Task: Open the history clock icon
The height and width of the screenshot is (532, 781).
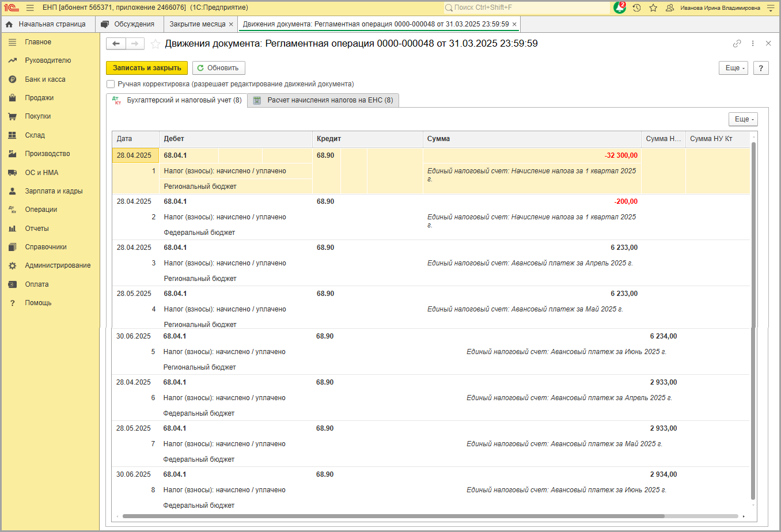Action: point(636,7)
